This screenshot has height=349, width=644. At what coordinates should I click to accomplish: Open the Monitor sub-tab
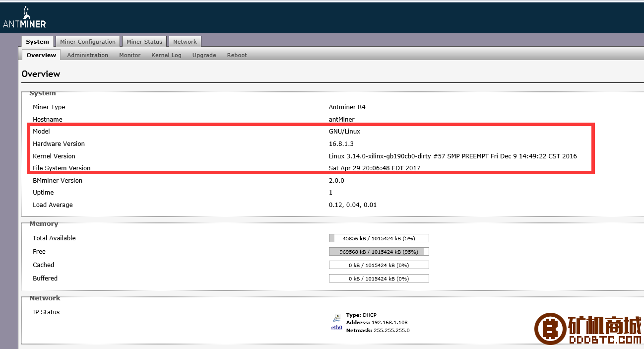pyautogui.click(x=130, y=55)
